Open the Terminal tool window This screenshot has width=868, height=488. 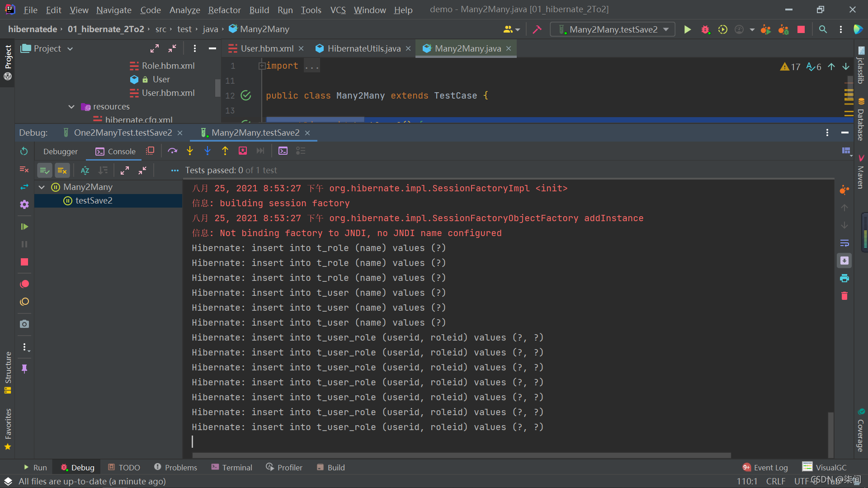(x=231, y=467)
